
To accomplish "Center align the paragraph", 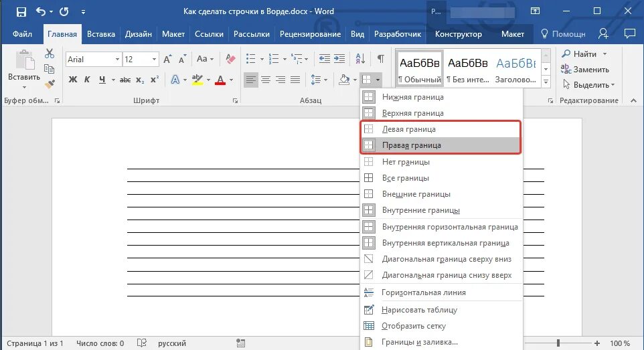I will click(x=266, y=80).
